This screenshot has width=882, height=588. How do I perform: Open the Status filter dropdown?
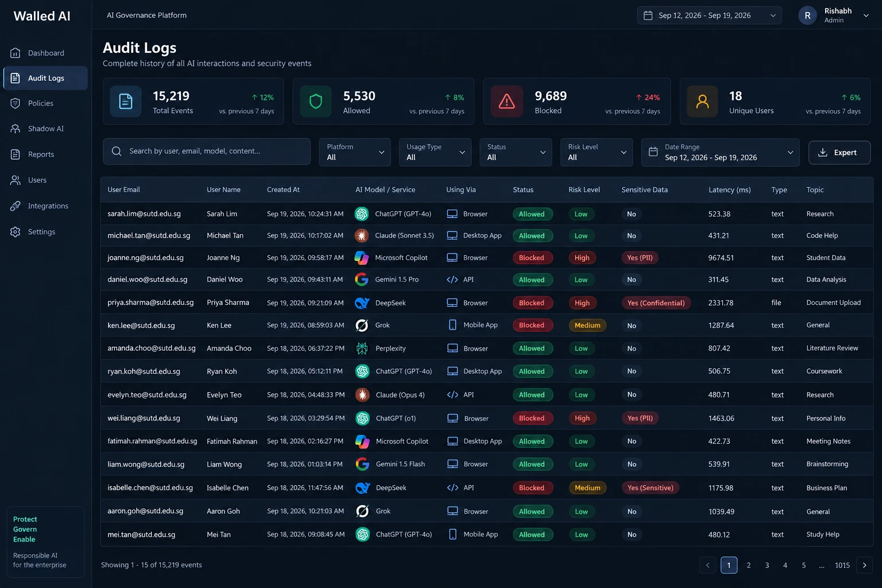(516, 152)
